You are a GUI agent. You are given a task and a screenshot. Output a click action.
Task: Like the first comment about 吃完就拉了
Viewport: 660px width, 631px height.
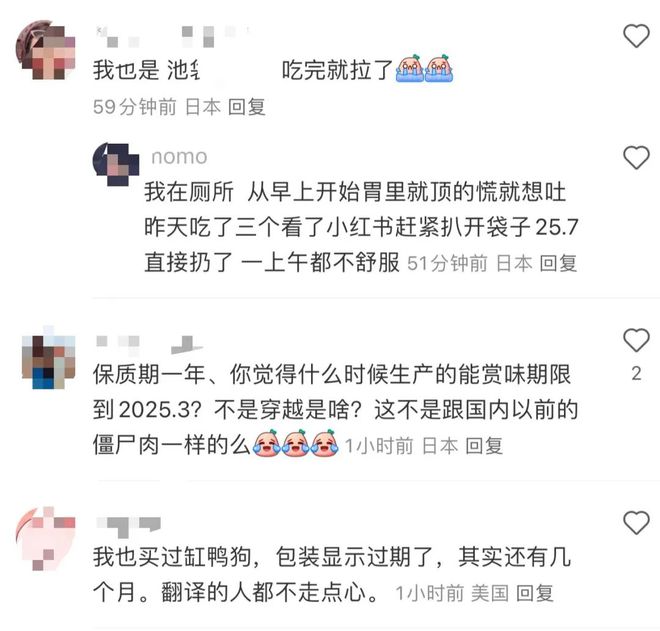point(636,36)
